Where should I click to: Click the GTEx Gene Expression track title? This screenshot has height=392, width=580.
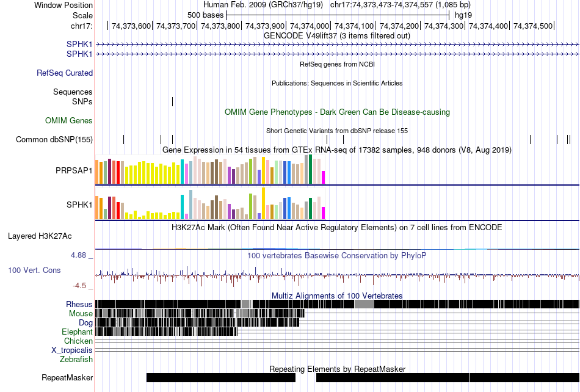pos(337,150)
